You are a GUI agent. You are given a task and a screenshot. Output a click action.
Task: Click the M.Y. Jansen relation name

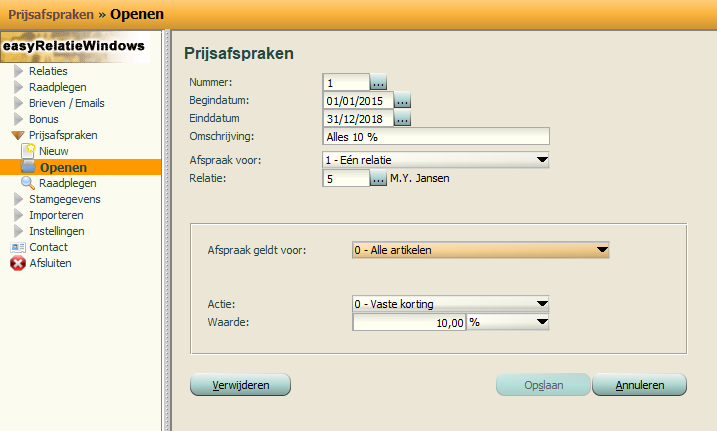coord(420,178)
